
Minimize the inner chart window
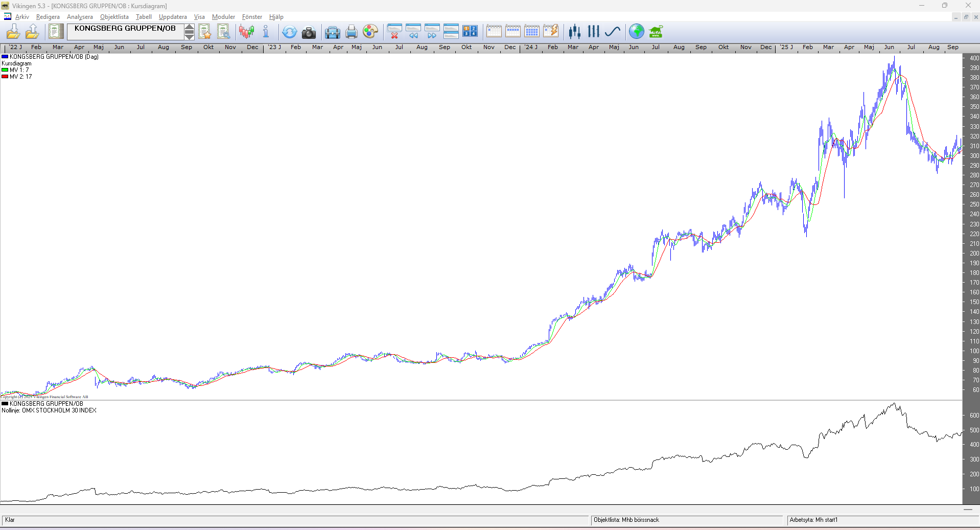coord(955,17)
